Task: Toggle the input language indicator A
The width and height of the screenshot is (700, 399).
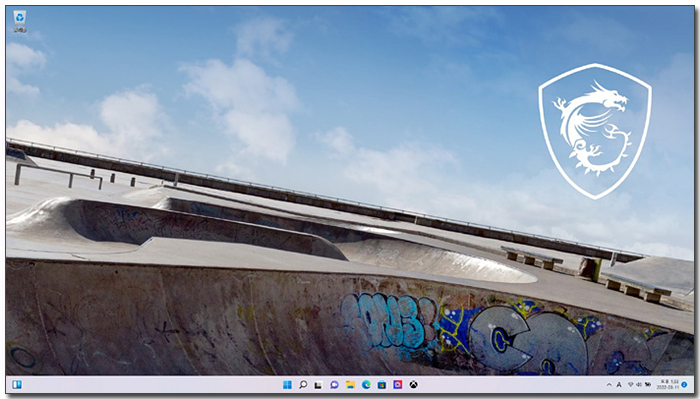Action: pos(619,385)
